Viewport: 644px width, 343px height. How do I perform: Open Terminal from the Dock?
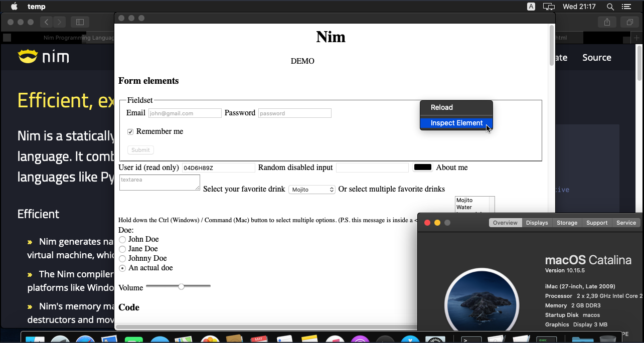coord(471,338)
